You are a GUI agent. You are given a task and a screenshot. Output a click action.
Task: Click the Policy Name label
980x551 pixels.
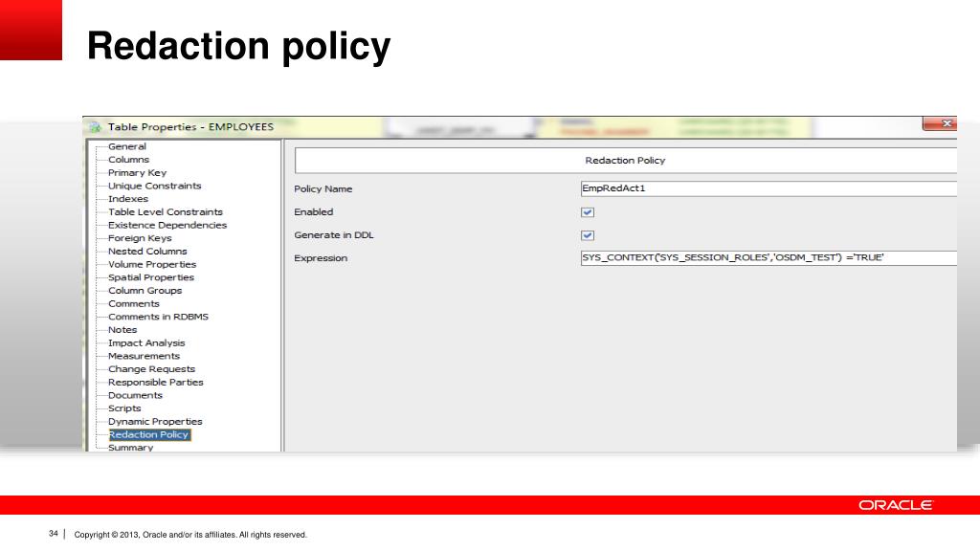323,188
